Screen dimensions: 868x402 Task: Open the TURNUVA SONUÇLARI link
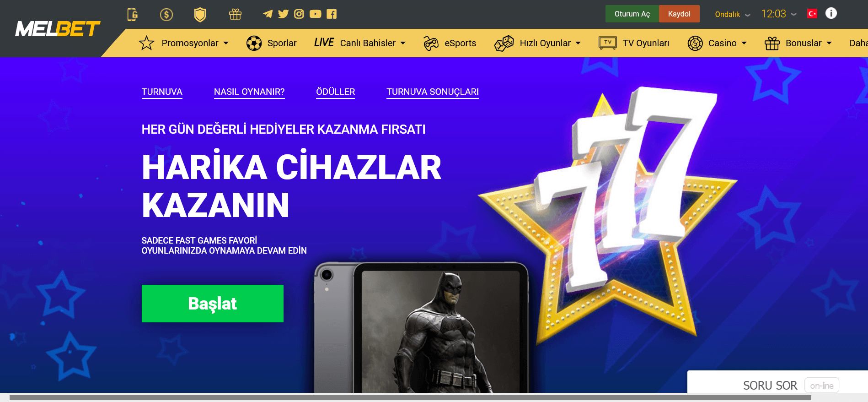coord(433,92)
